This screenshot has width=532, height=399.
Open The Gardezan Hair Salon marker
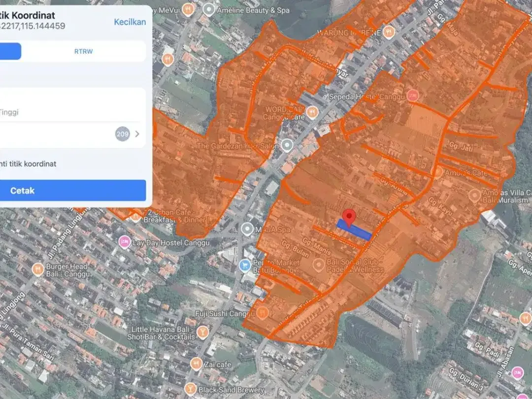287,145
